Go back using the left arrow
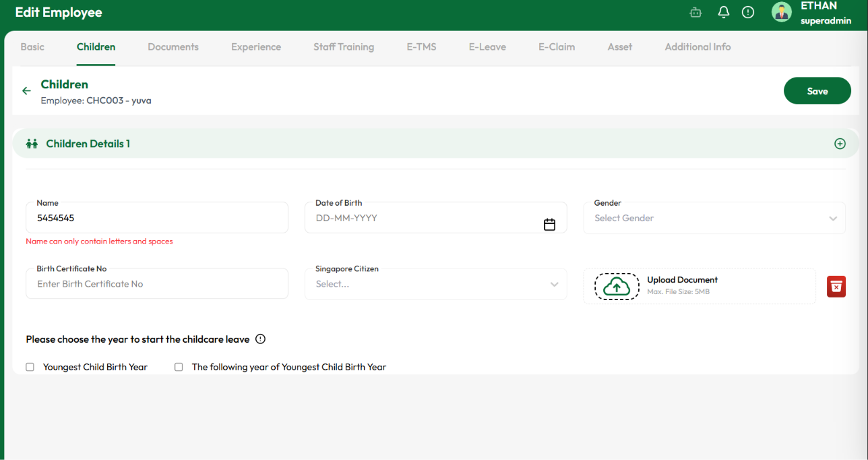 [26, 90]
